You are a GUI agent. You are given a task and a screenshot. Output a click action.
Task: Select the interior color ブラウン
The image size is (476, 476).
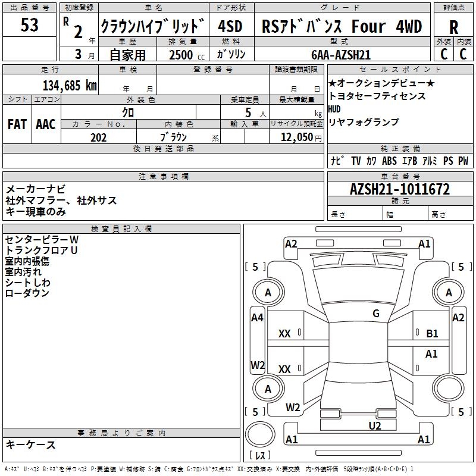click(x=173, y=137)
